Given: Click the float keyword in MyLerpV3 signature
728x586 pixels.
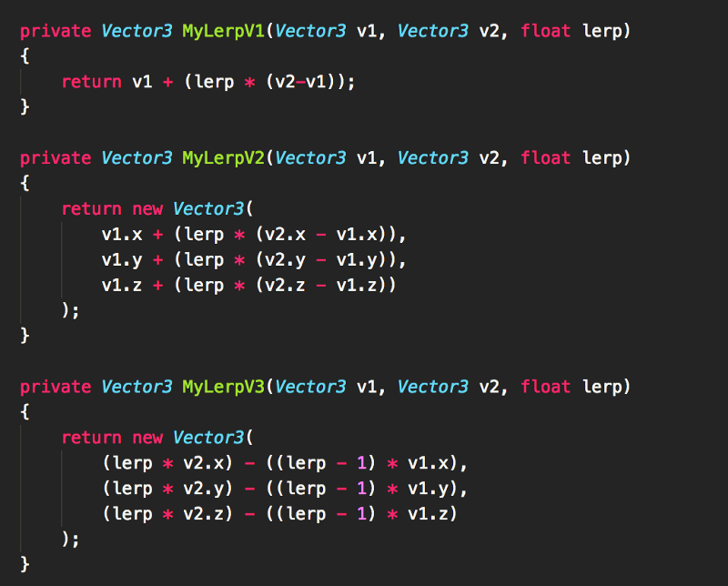Looking at the screenshot, I should point(546,387).
